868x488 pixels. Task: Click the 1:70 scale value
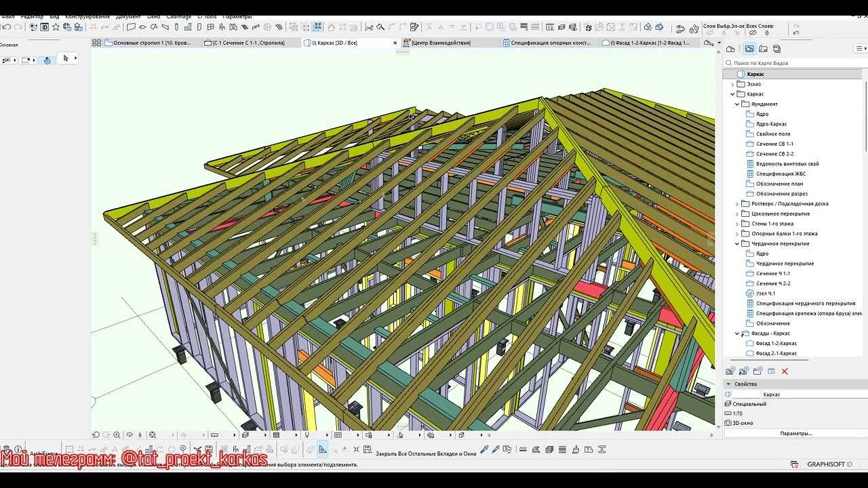coord(738,413)
